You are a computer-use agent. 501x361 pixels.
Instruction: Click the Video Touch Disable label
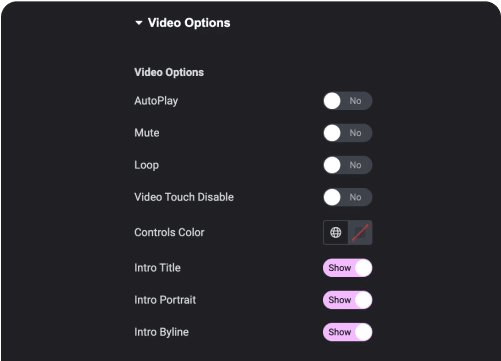[x=184, y=197]
